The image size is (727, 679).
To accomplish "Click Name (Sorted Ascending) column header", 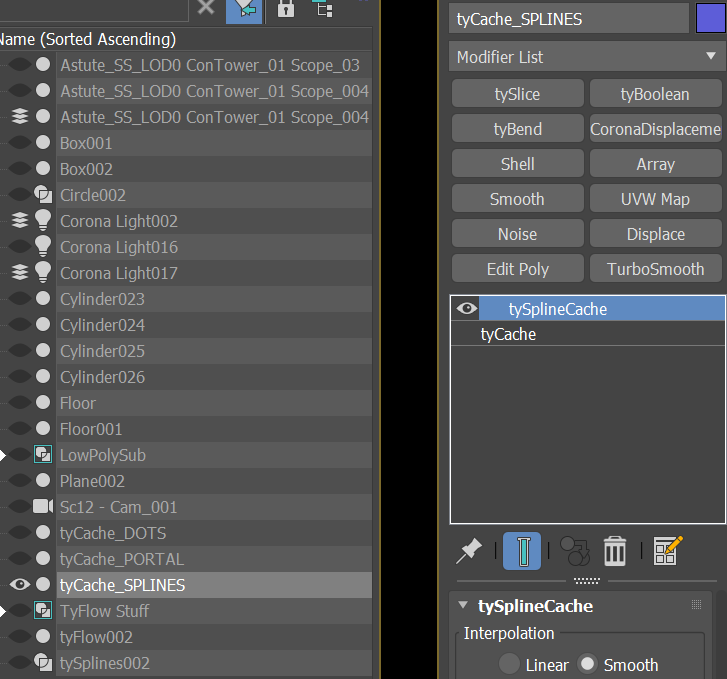I will click(x=185, y=39).
